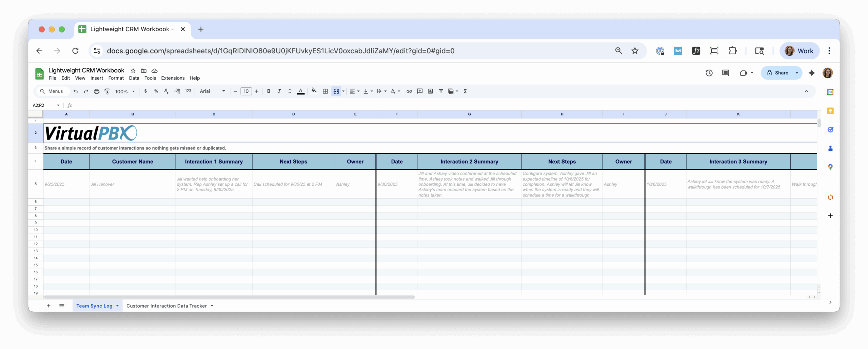Expand the Team Sync Log tab menu
Viewport: 868px width, 349px height.
117,306
